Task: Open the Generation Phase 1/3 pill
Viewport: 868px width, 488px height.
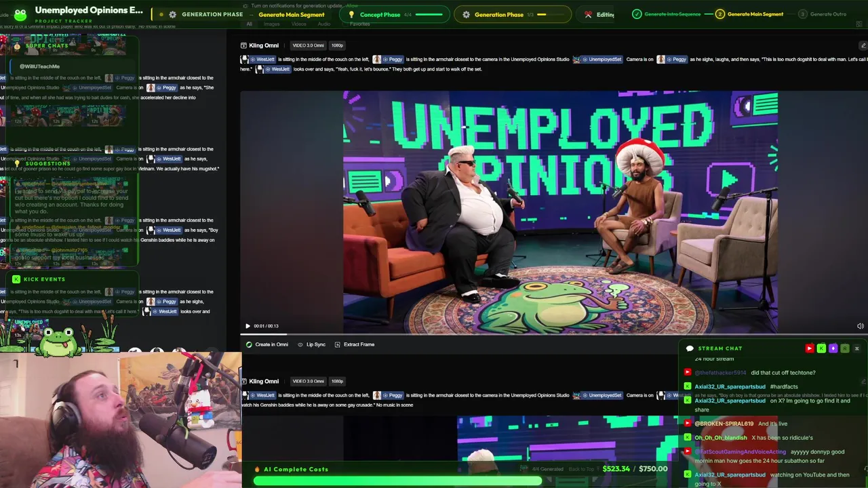Action: coord(513,14)
